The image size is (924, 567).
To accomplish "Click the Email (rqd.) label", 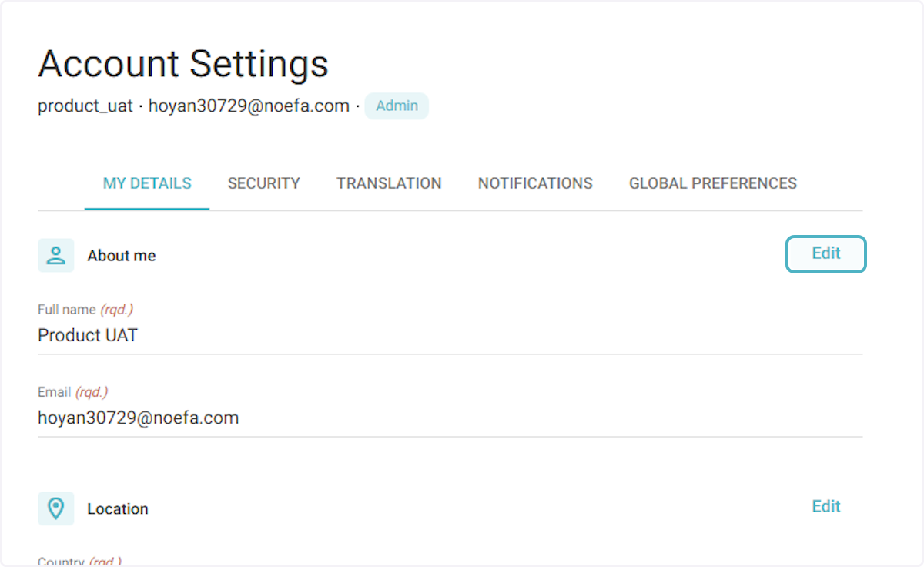I will pyautogui.click(x=72, y=392).
